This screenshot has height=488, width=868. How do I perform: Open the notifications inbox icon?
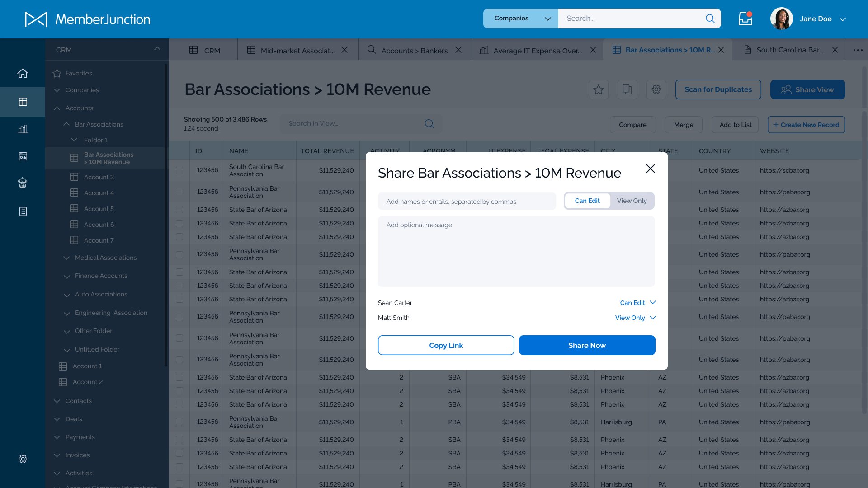pos(745,19)
